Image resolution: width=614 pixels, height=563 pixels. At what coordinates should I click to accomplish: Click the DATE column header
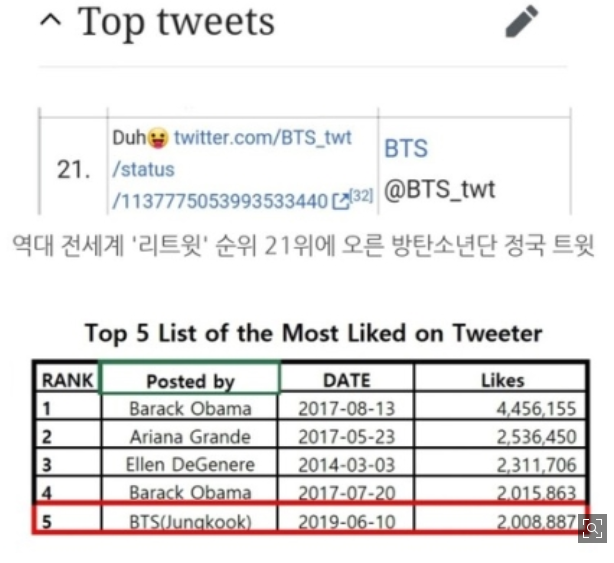tap(347, 380)
